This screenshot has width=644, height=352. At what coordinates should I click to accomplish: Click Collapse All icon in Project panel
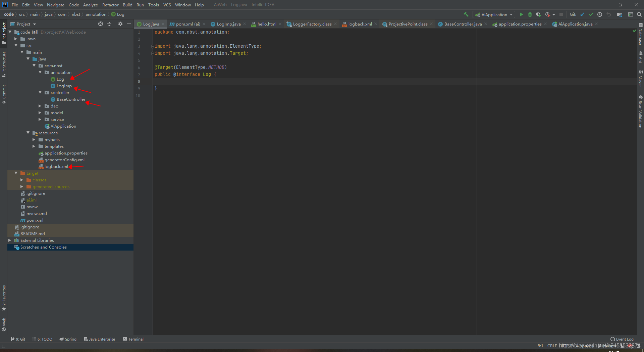click(109, 24)
